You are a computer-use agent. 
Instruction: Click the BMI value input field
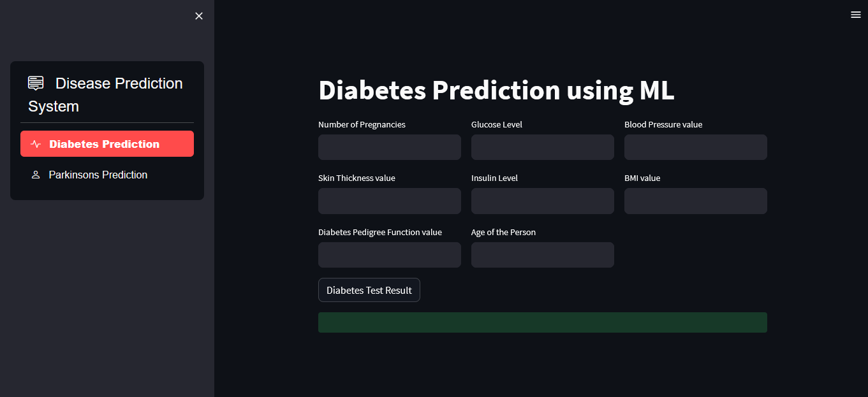coord(695,201)
